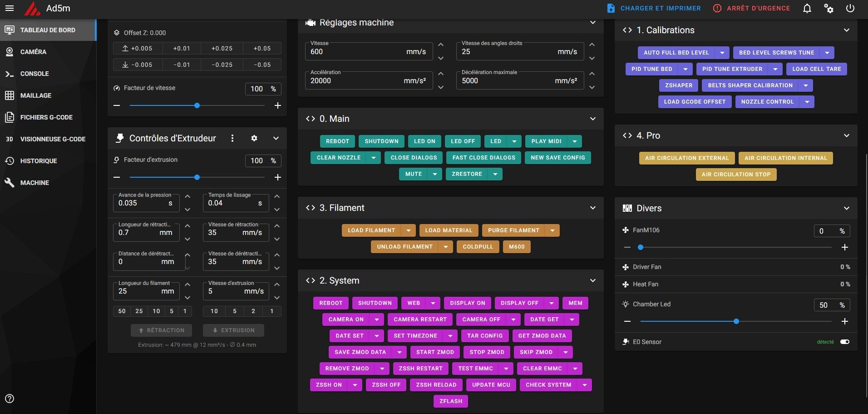Collapse the 4. Pro panel
The image size is (868, 414).
(847, 135)
